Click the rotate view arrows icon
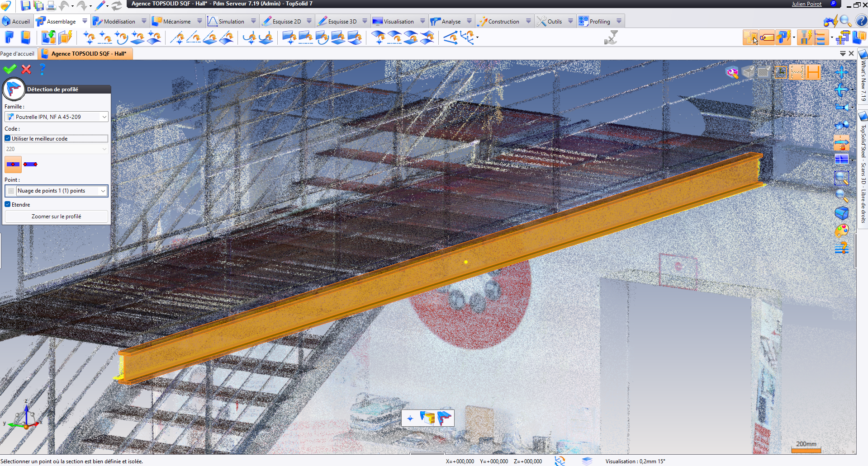The width and height of the screenshot is (868, 466). [841, 89]
